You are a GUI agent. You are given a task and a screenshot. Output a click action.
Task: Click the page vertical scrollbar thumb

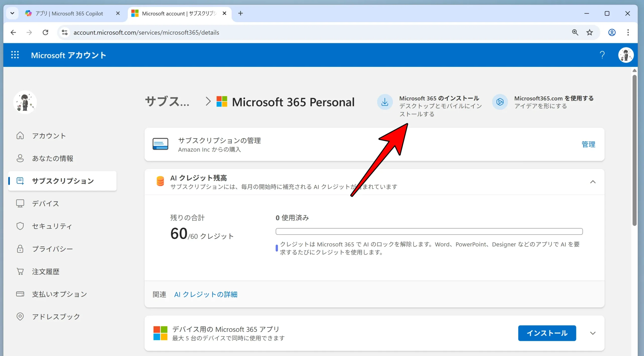tap(634, 150)
